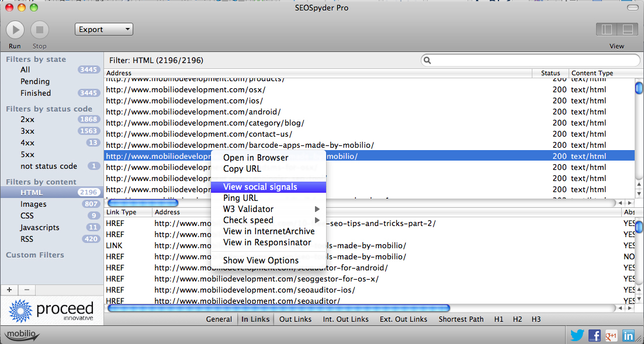Select the Finished filter
Viewport: 644px width, 344px height.
pyautogui.click(x=52, y=93)
